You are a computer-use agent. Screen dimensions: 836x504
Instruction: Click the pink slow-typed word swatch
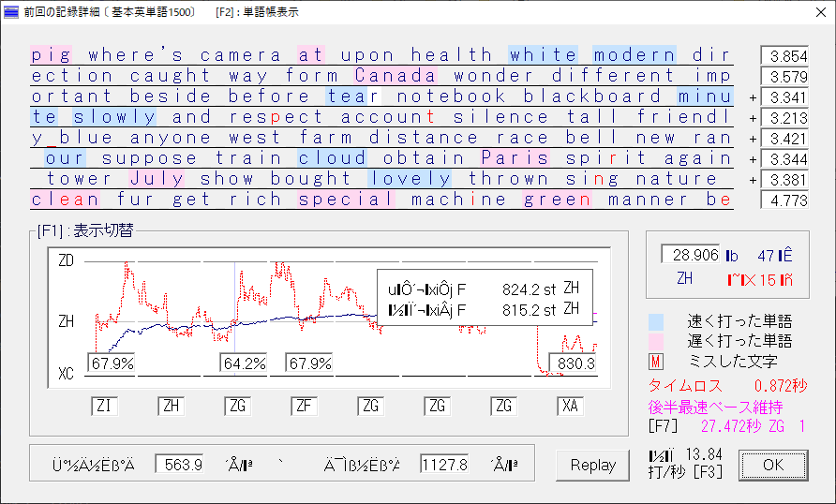pos(656,342)
